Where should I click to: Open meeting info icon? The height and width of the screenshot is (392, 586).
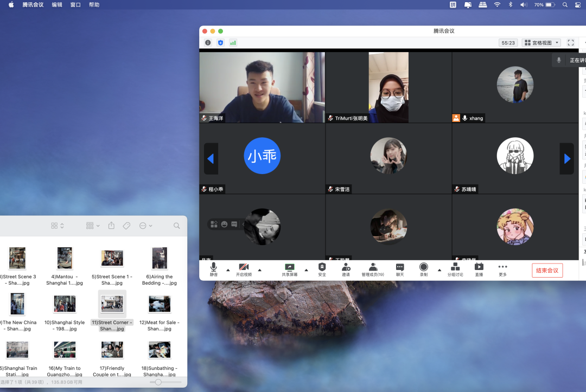(208, 42)
